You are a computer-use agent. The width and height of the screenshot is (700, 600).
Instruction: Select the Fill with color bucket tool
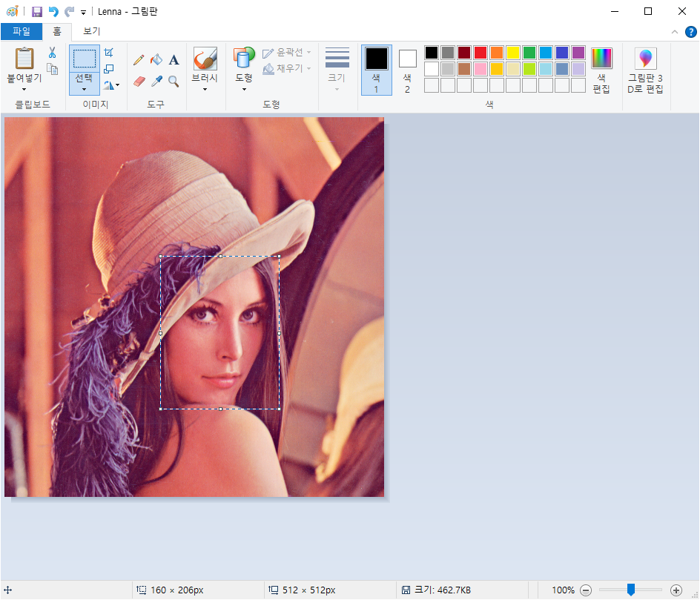[x=156, y=59]
